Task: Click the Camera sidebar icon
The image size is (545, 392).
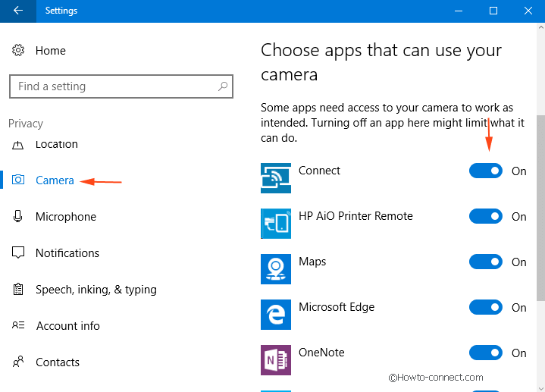Action: pos(18,180)
